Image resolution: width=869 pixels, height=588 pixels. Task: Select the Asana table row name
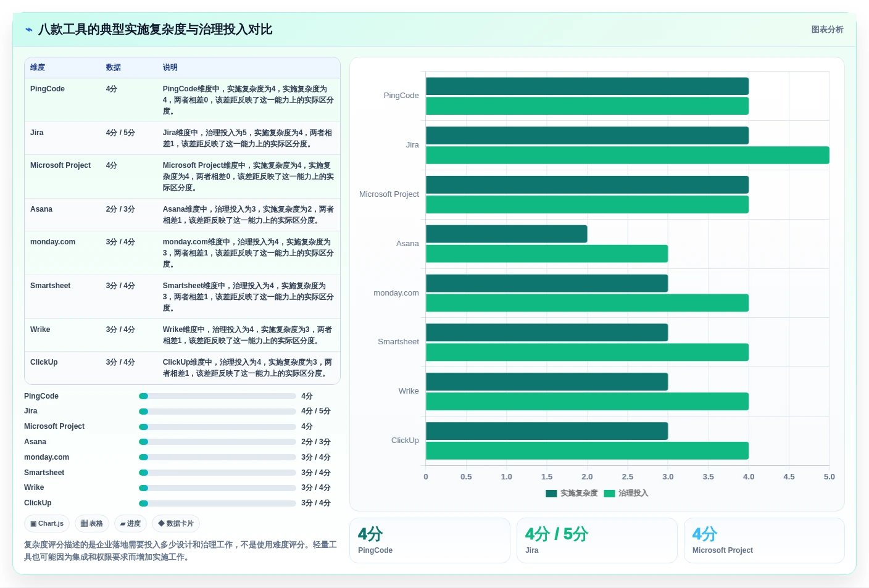pos(41,209)
